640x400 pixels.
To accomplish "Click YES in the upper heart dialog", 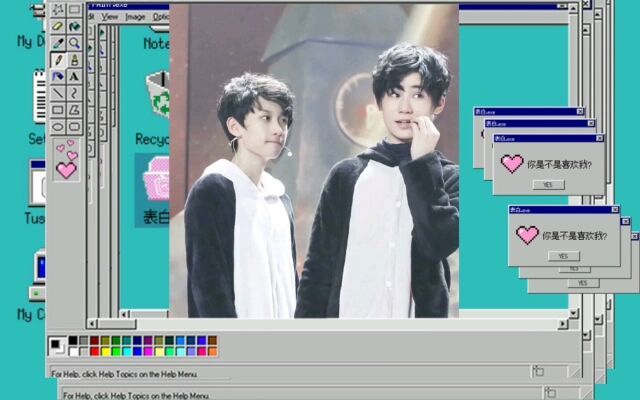I will pos(548,185).
